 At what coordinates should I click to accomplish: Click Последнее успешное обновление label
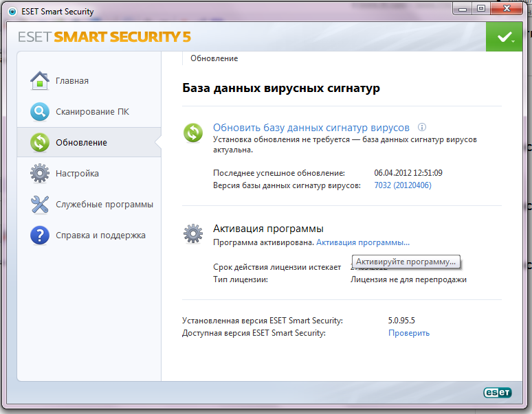(x=279, y=173)
